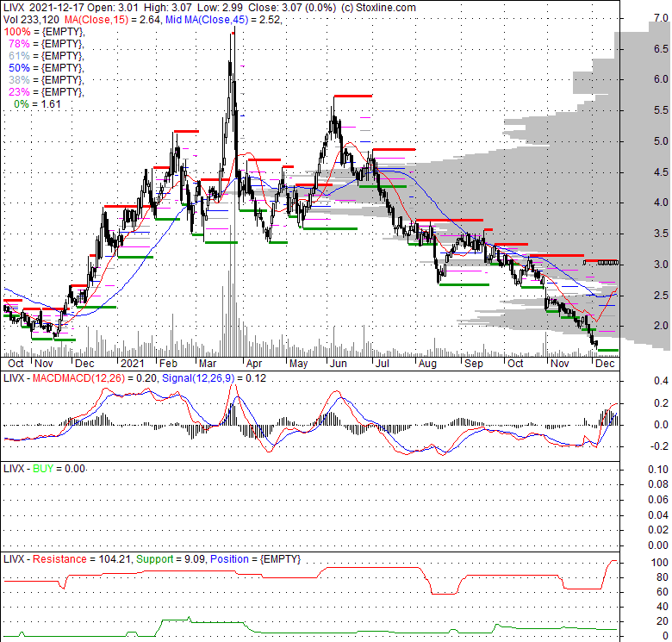Click the May label on the time axis
Viewport: 672px width, 642px height.
point(298,364)
